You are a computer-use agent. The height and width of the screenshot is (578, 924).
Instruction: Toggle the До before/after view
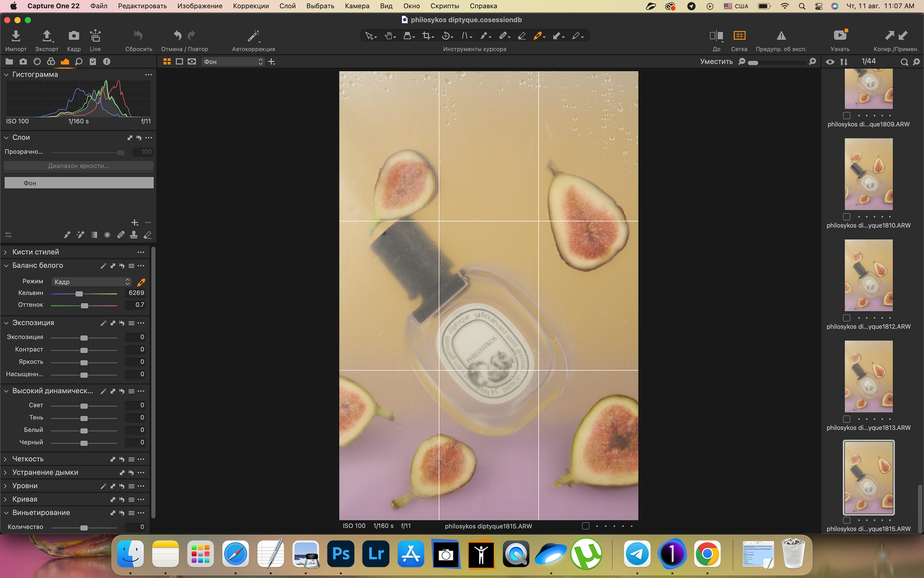coord(716,36)
